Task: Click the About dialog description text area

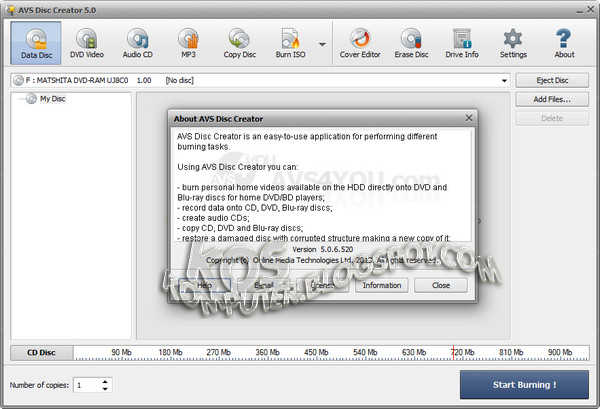Action: (x=322, y=186)
